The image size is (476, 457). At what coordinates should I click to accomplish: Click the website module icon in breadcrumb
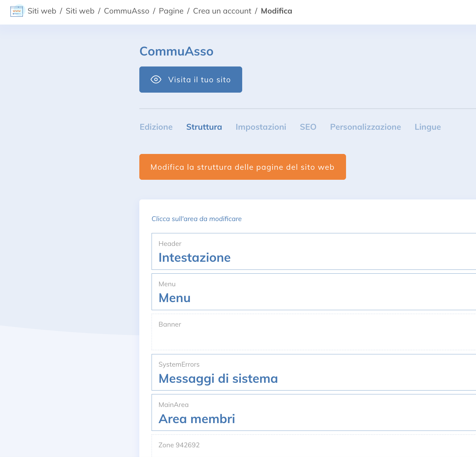pyautogui.click(x=17, y=11)
